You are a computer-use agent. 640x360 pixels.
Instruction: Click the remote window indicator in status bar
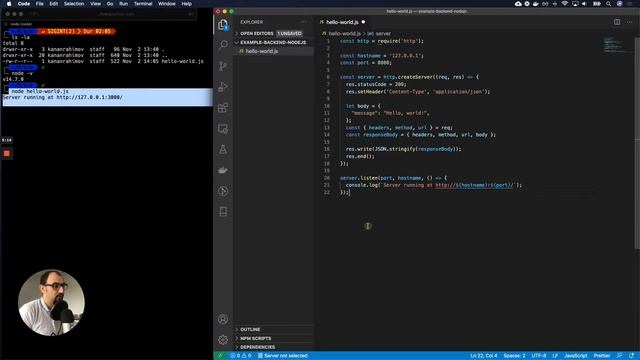pos(220,356)
